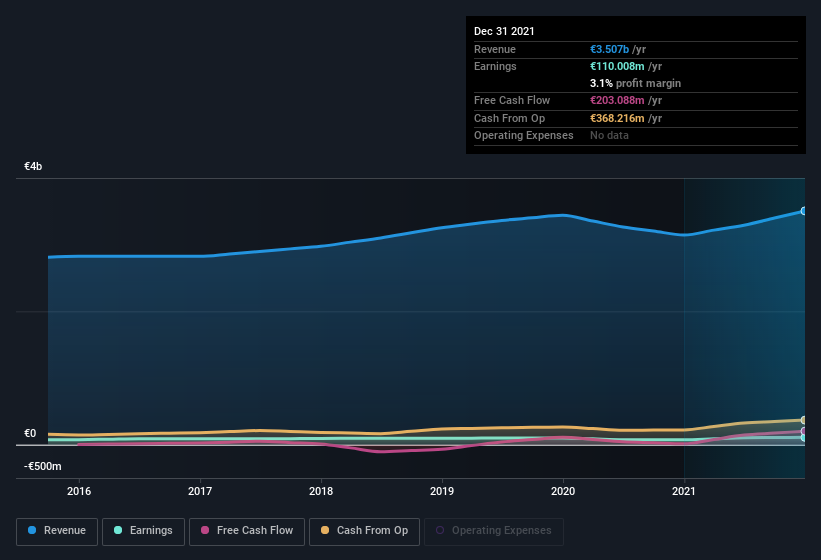Screen dimensions: 821x560
Task: Click the Free Cash Flow endpoint marker
Action: coord(804,431)
